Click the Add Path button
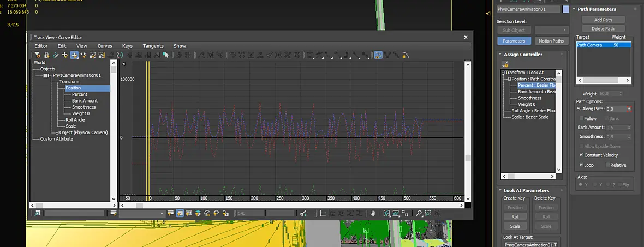Viewport: 644px width, 247px height. (x=603, y=20)
